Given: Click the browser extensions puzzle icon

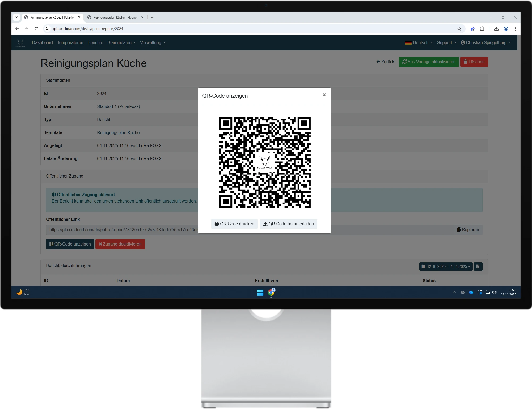Looking at the screenshot, I should [482, 29].
